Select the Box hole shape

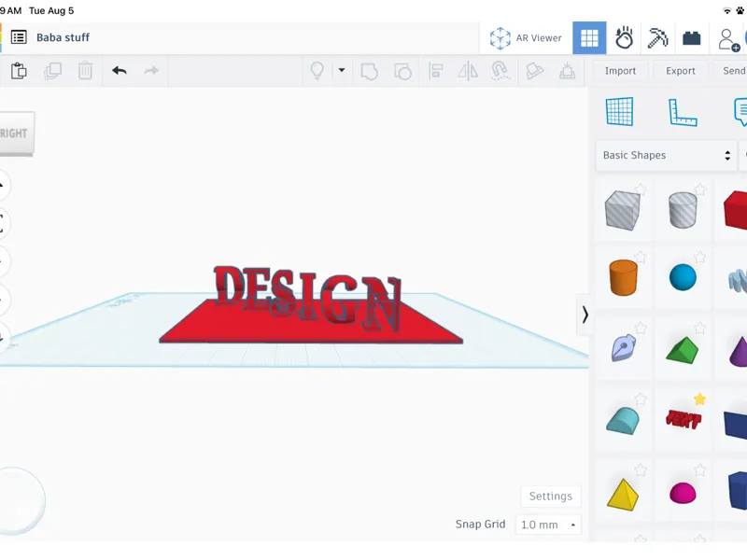pyautogui.click(x=622, y=211)
